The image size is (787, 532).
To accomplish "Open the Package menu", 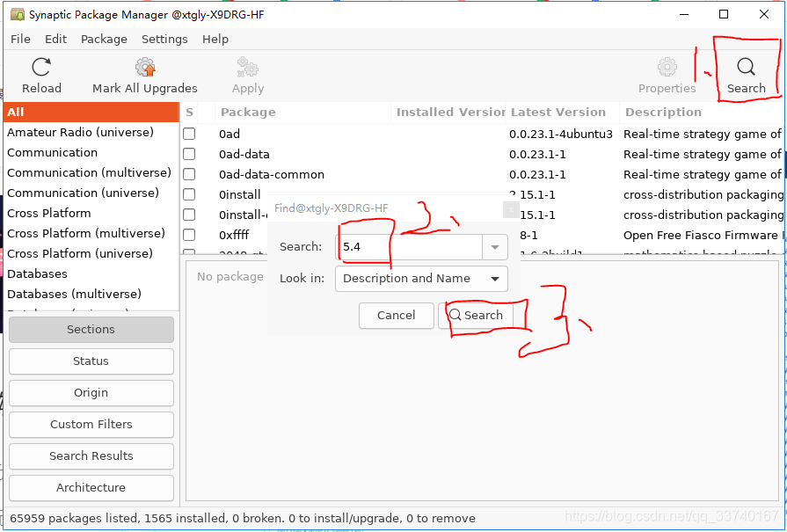I will point(104,40).
